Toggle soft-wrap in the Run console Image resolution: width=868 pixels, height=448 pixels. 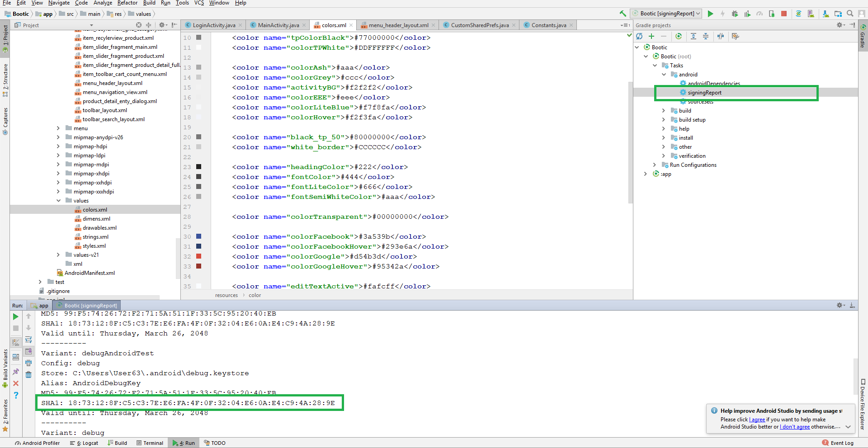point(28,340)
